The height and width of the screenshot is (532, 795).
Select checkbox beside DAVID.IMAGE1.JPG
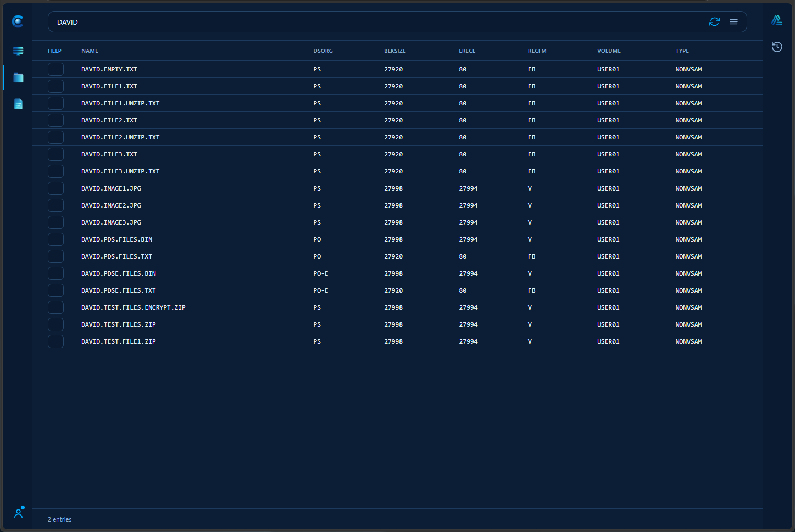pyautogui.click(x=55, y=188)
